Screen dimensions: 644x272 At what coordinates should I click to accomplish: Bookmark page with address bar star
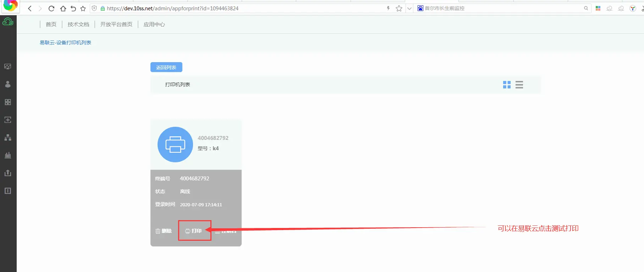point(399,9)
